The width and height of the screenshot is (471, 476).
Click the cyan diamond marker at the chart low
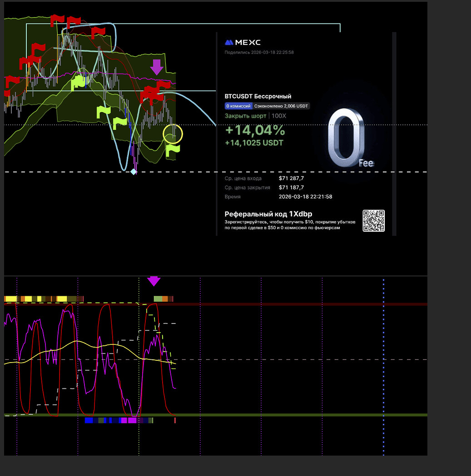tap(133, 172)
